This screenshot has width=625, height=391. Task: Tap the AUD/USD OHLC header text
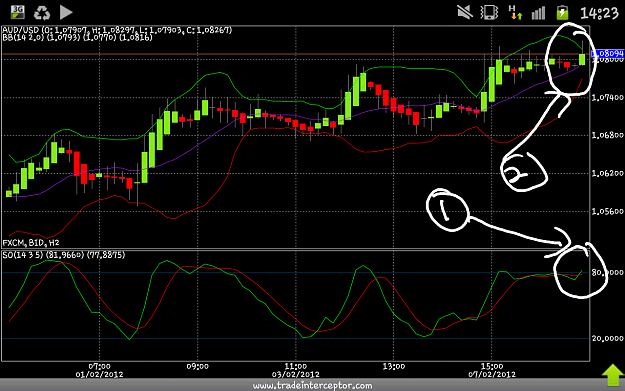[x=117, y=30]
